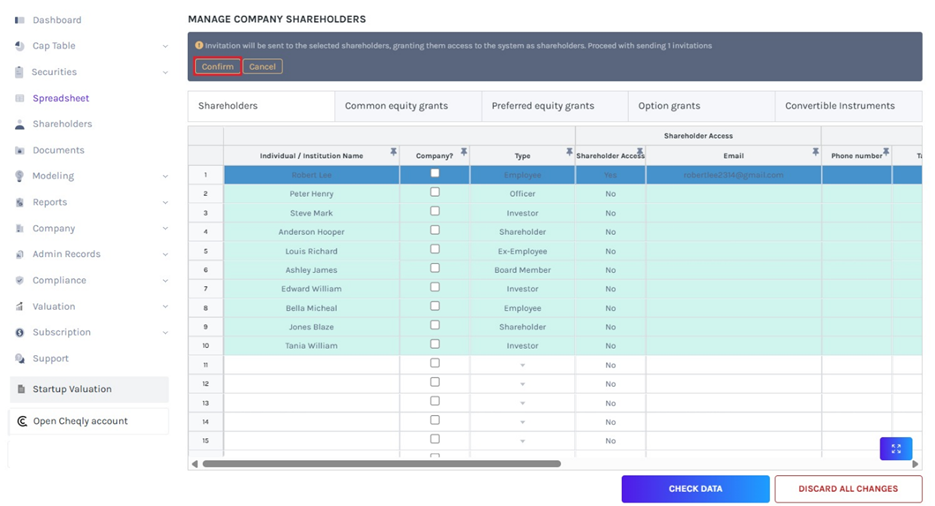Screen dimensions: 935x506
Task: Click the Cap Table pie chart icon
Action: point(20,46)
